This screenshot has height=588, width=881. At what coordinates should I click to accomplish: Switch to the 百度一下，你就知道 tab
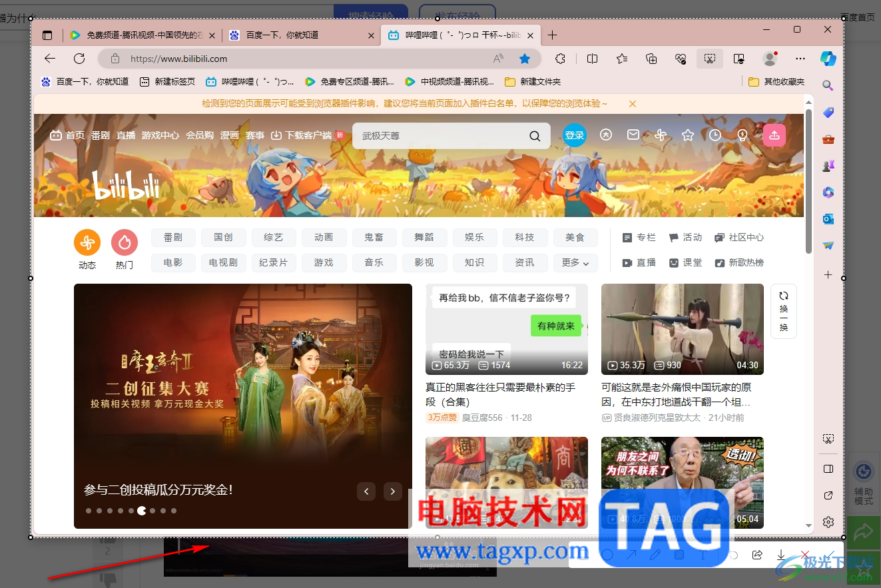(x=302, y=35)
